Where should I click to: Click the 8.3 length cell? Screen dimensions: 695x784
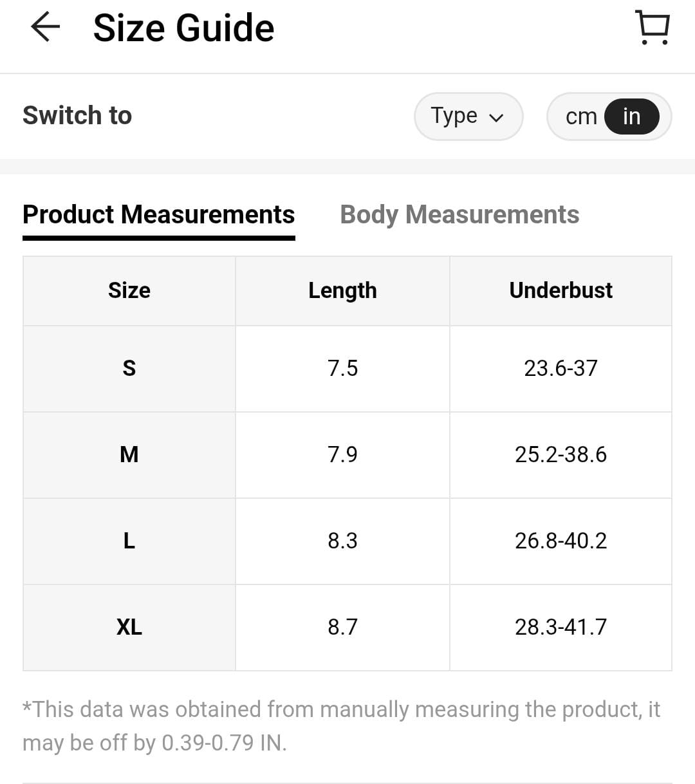click(342, 541)
